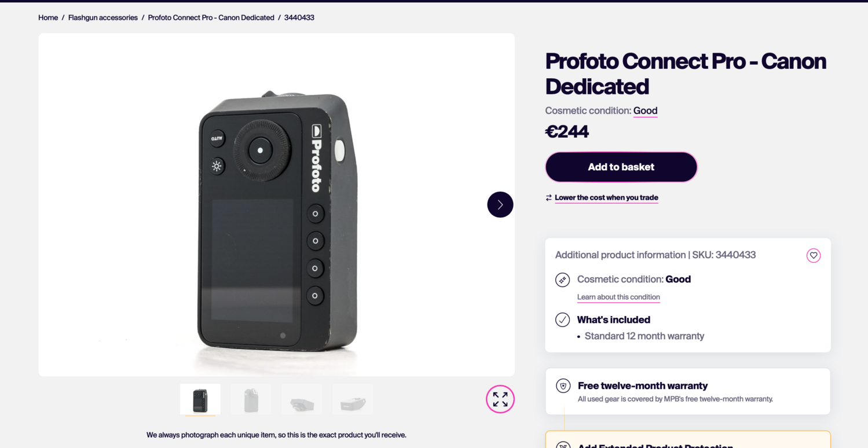868x448 pixels.
Task: Select the first front-view product thumbnail
Action: 200,399
